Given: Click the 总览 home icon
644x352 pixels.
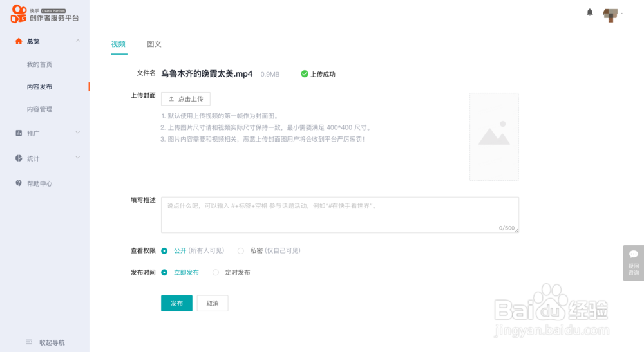Looking at the screenshot, I should click(19, 41).
